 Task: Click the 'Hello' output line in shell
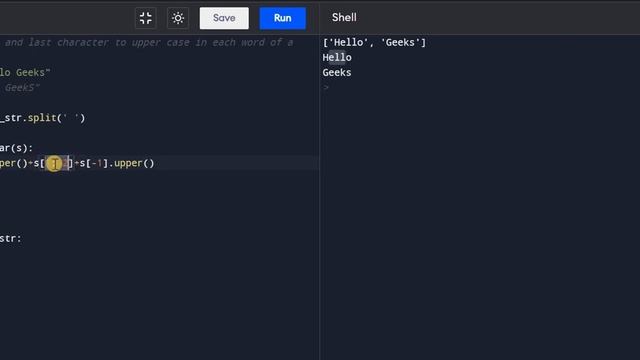(x=337, y=58)
